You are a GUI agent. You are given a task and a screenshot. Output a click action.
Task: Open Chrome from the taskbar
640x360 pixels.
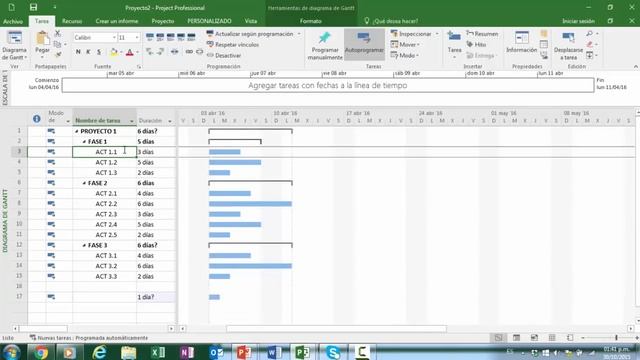click(41, 352)
